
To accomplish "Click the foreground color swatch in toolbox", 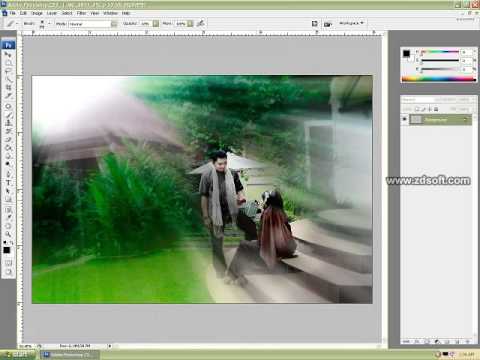I will [7, 250].
